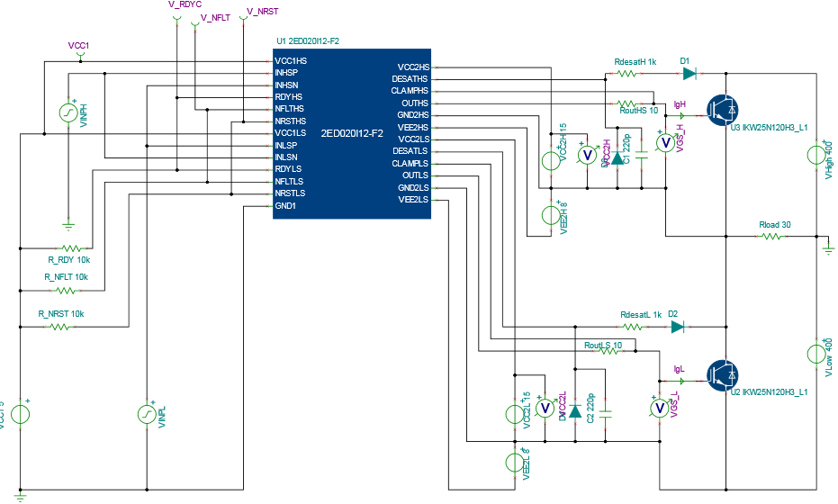This screenshot has height=504, width=838.
Task: Click the OUTHS pin label
Action: coord(415,103)
